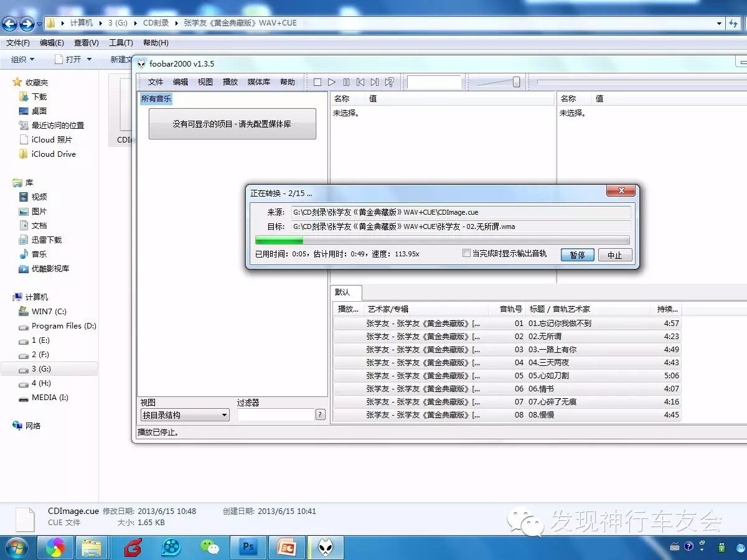
Task: Click foobar2000 alien icon in taskbar
Action: [326, 547]
